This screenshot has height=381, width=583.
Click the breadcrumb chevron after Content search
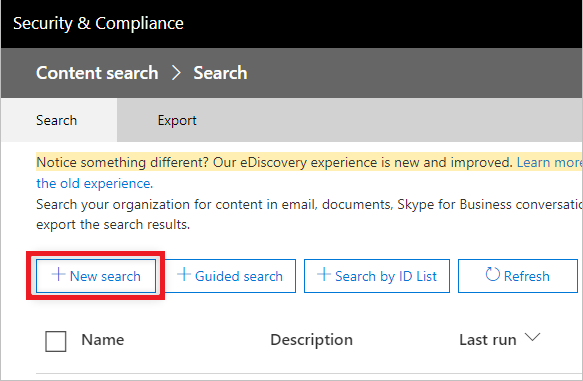(176, 73)
